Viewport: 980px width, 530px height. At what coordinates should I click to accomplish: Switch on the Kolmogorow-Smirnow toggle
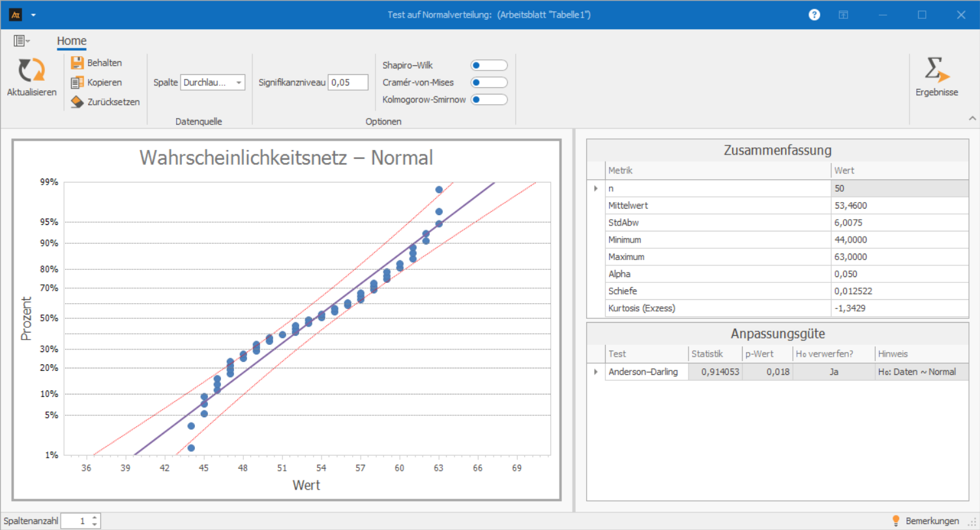(489, 100)
